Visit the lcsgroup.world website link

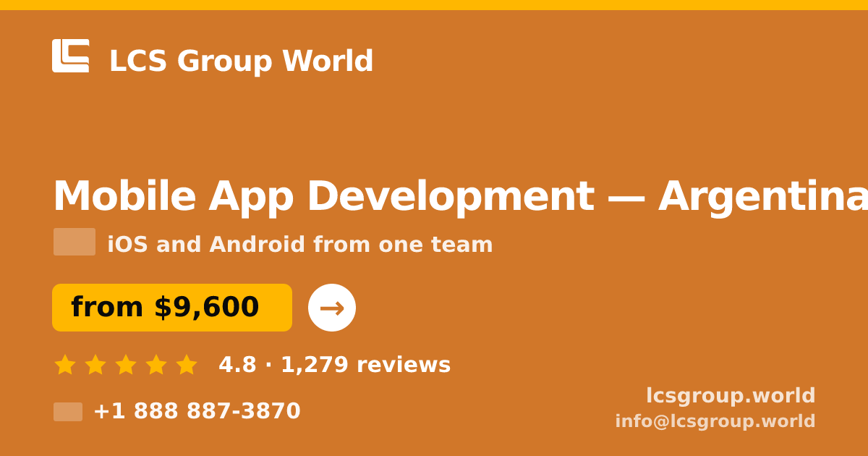(731, 396)
